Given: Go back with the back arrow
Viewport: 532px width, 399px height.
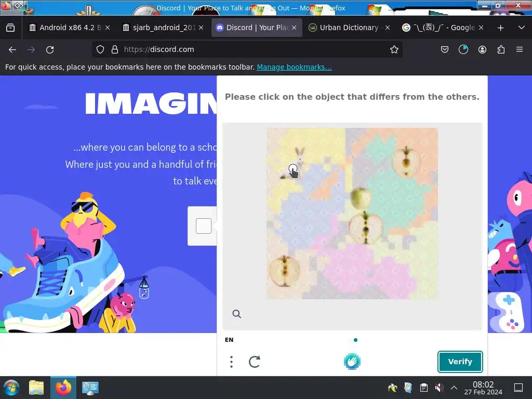Looking at the screenshot, I should (12, 49).
